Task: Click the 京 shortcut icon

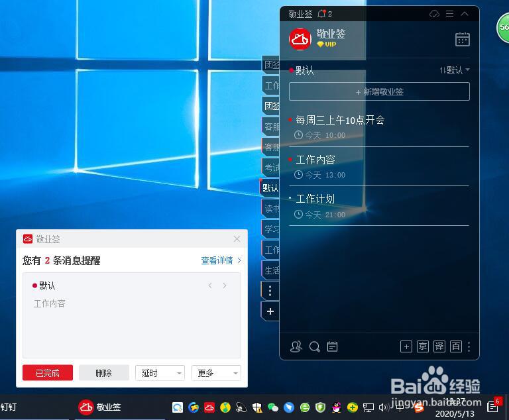Action: [423, 346]
